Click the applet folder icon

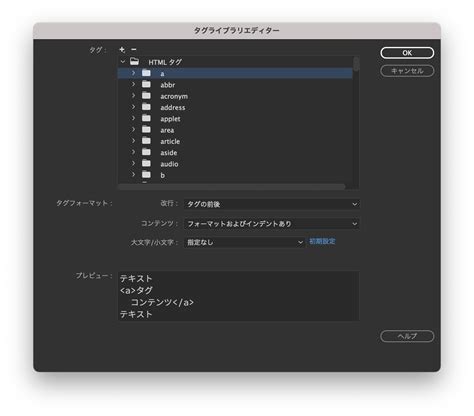146,118
